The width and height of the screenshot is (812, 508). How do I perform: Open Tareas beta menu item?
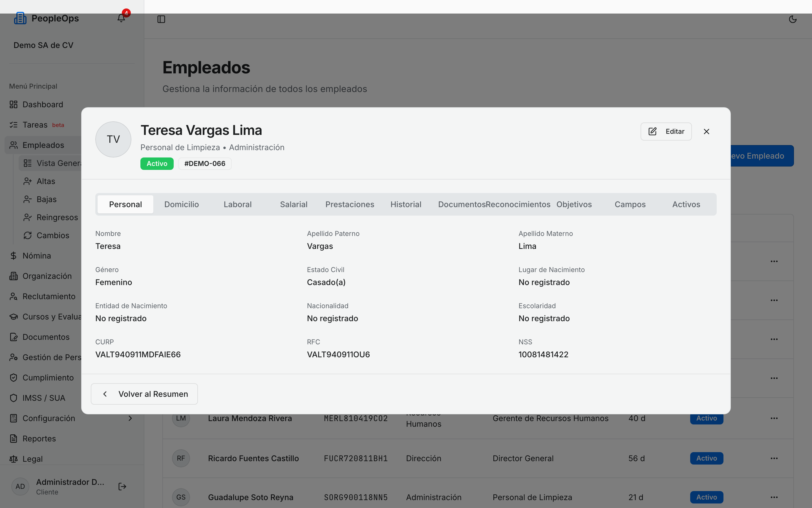click(x=43, y=125)
